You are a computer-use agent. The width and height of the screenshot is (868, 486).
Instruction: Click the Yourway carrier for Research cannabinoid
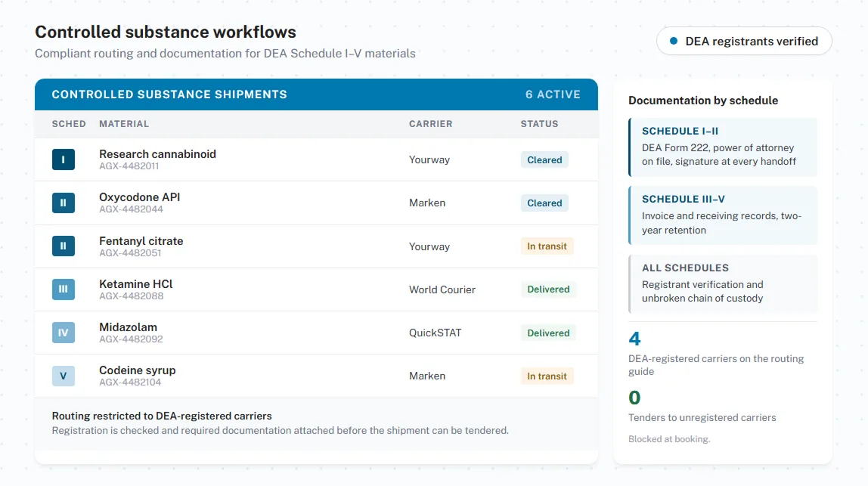coord(429,160)
